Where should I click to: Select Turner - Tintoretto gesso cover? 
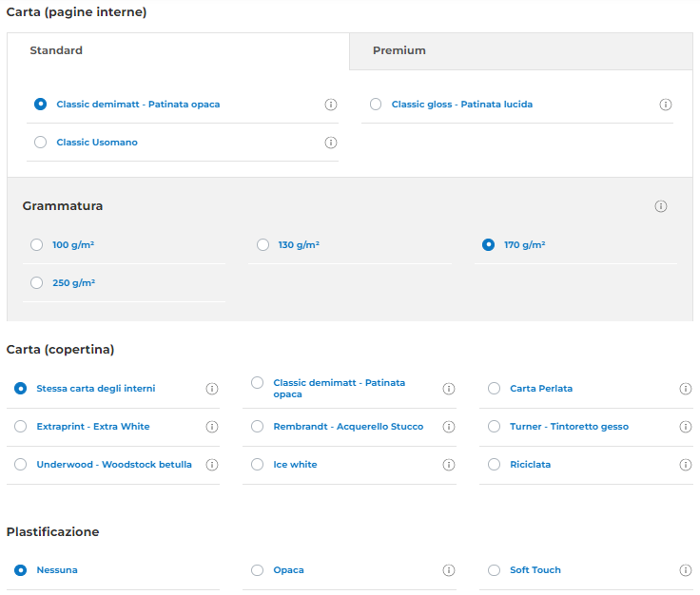(x=494, y=427)
